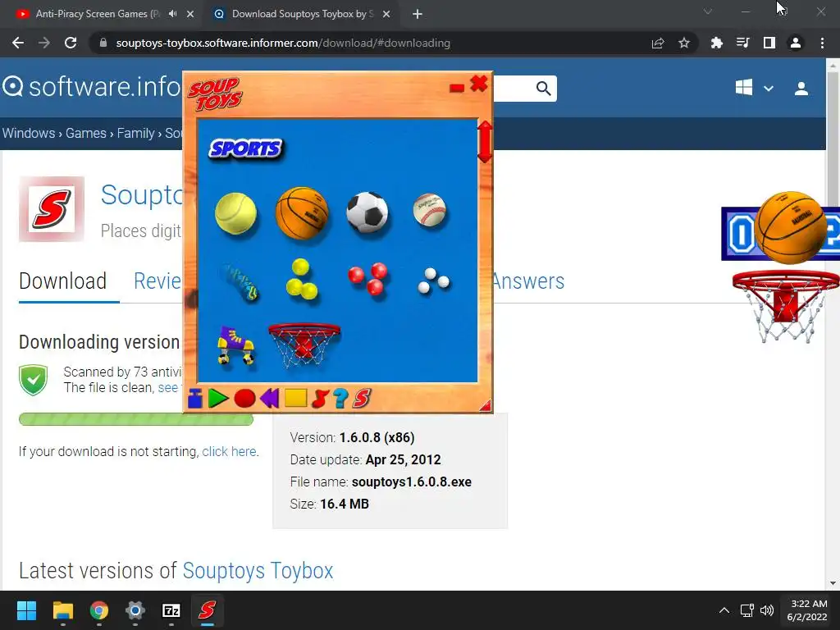The image size is (840, 630).
Task: Click the blue weight icon in toybox toolbar
Action: click(195, 398)
